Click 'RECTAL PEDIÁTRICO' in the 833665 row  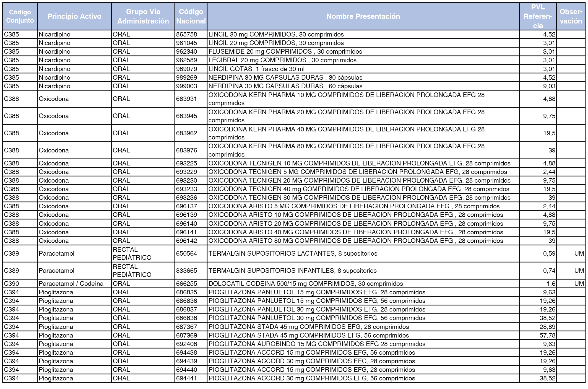[x=143, y=271]
